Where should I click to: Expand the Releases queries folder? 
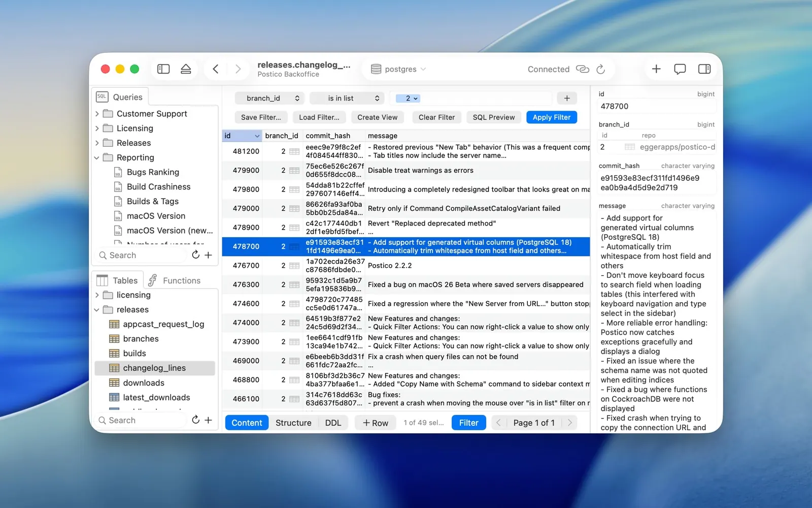click(x=97, y=143)
